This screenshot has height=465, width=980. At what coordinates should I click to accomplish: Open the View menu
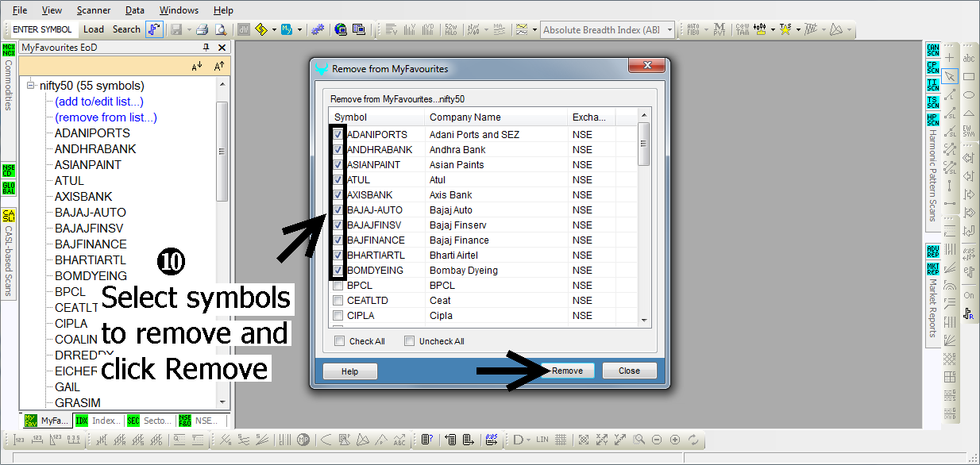52,10
